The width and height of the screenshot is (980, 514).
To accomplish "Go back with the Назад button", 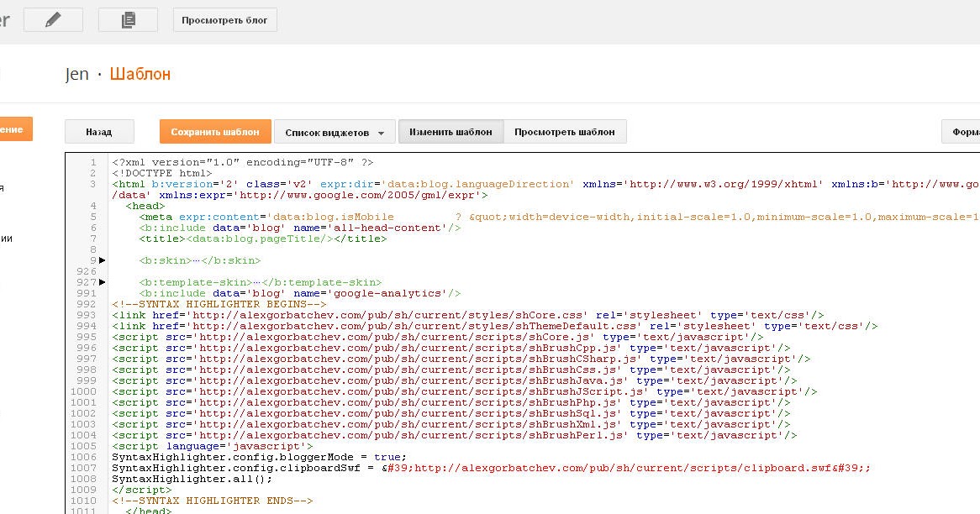I will tap(99, 132).
